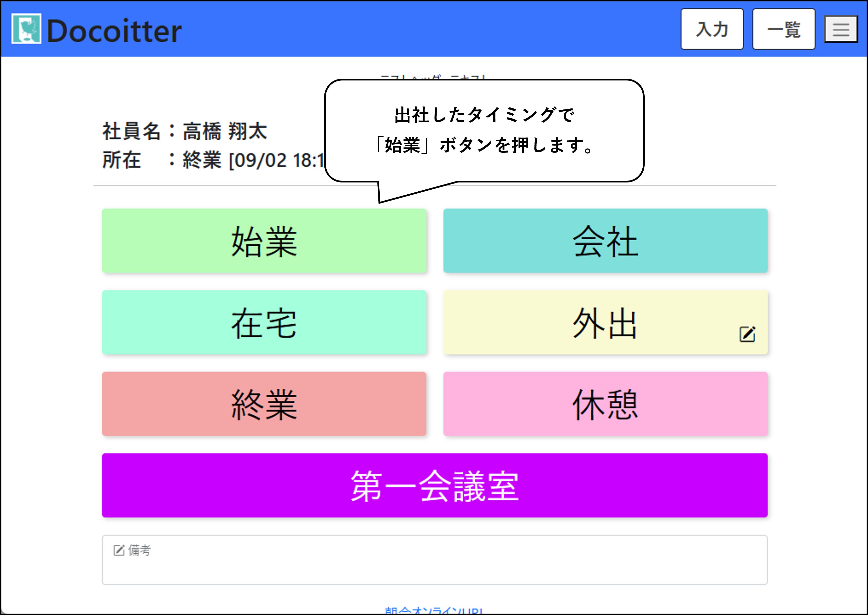This screenshot has width=868, height=615.
Task: Choose the purple 第一会議室 button
Action: coord(434,485)
